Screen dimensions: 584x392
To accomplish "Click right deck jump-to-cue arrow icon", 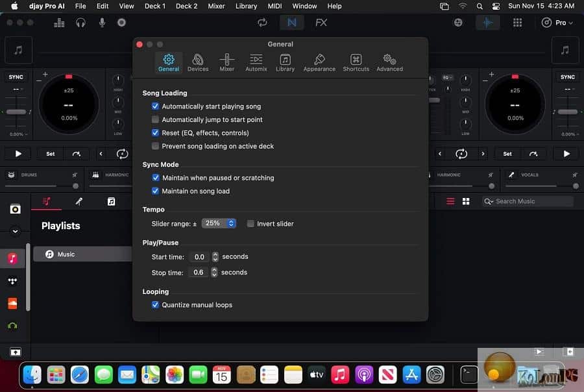I will [x=533, y=154].
